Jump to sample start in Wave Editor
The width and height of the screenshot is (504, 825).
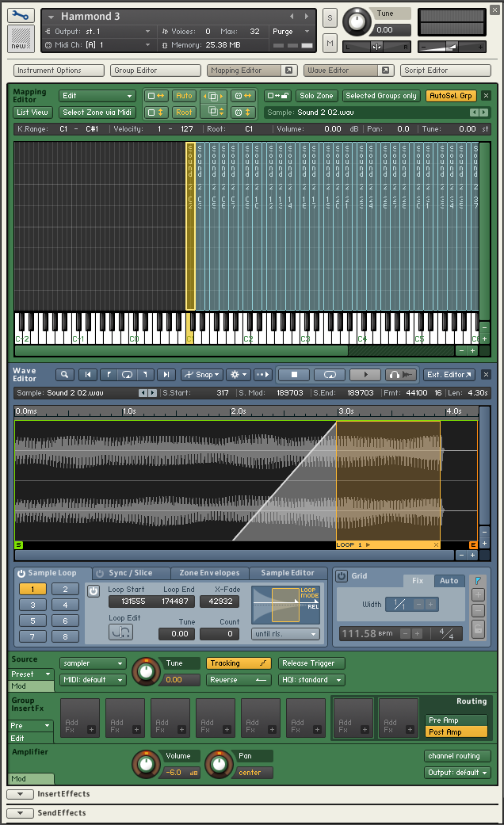[88, 375]
